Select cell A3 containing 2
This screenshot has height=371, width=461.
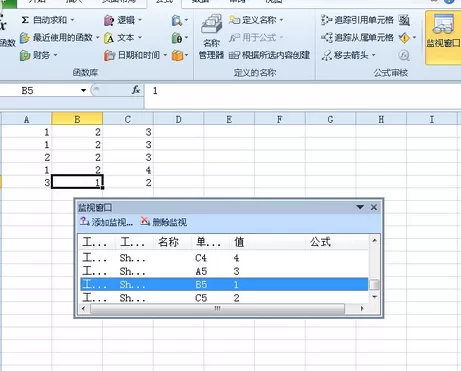(27, 157)
